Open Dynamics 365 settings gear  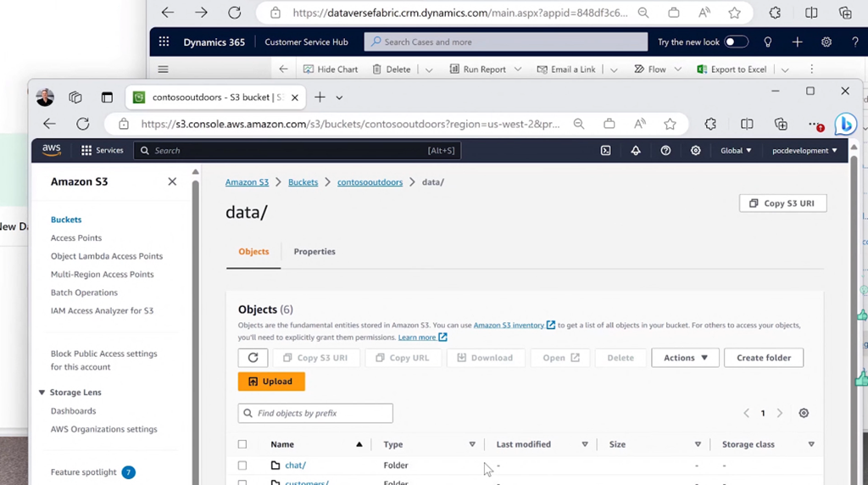point(826,42)
